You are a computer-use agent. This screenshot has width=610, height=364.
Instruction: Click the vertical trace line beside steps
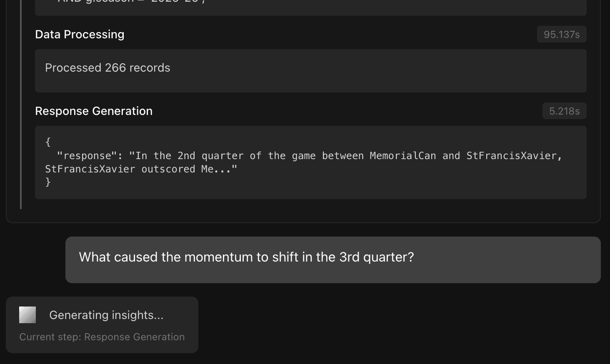click(x=21, y=104)
